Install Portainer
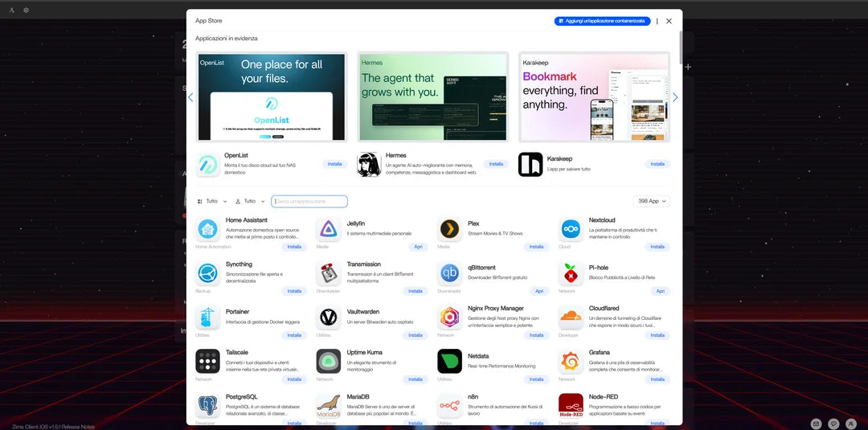Image resolution: width=868 pixels, height=430 pixels. pos(294,335)
